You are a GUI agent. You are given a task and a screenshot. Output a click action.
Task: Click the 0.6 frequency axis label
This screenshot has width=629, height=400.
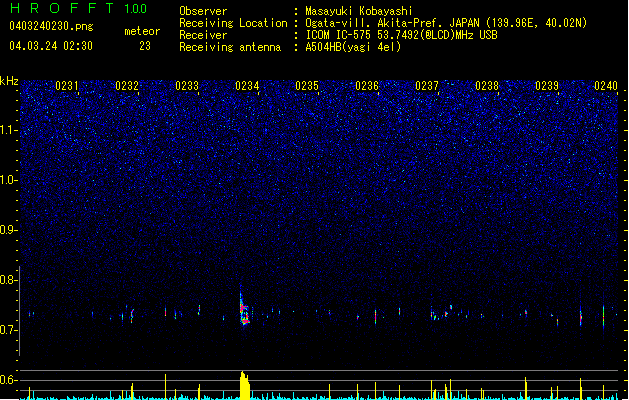(x=8, y=380)
